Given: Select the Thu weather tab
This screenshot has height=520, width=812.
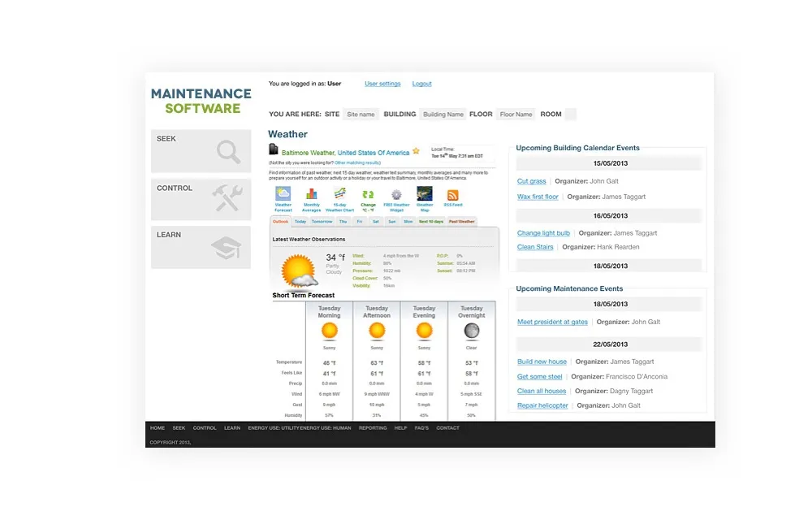Looking at the screenshot, I should tap(343, 222).
